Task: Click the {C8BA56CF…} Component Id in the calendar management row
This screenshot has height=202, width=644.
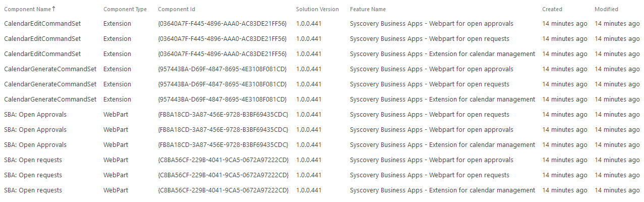Action: [223, 190]
